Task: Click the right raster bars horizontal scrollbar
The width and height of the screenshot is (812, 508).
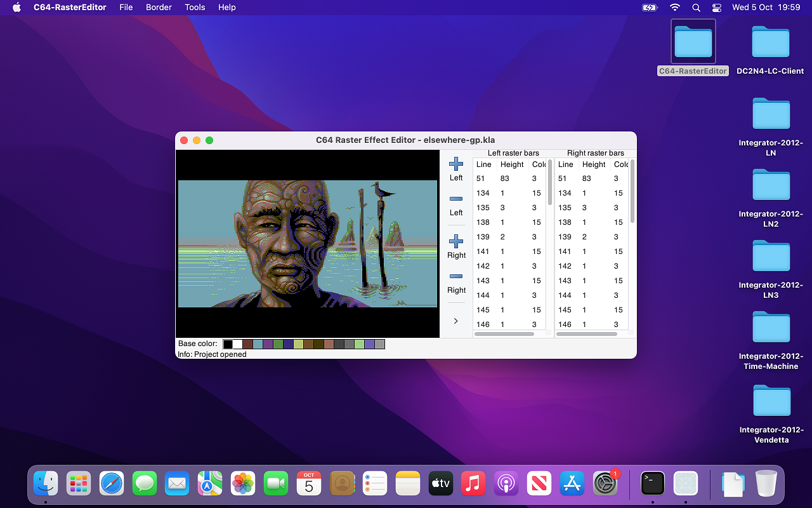Action: 587,333
